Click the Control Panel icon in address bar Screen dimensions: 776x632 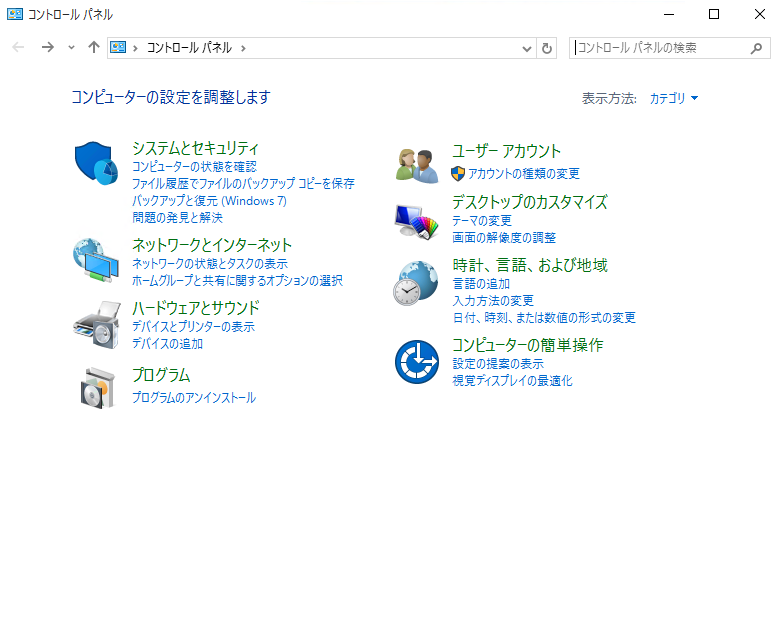click(118, 48)
